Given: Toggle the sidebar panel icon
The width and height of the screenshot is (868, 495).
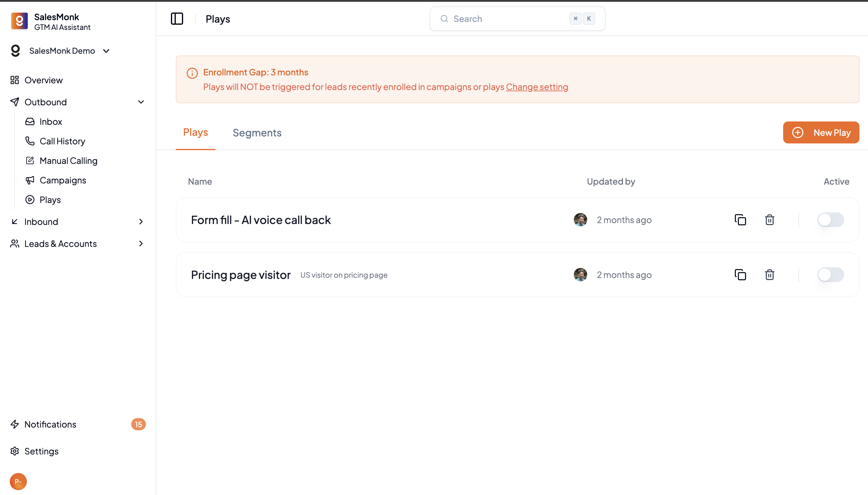Looking at the screenshot, I should pyautogui.click(x=177, y=19).
